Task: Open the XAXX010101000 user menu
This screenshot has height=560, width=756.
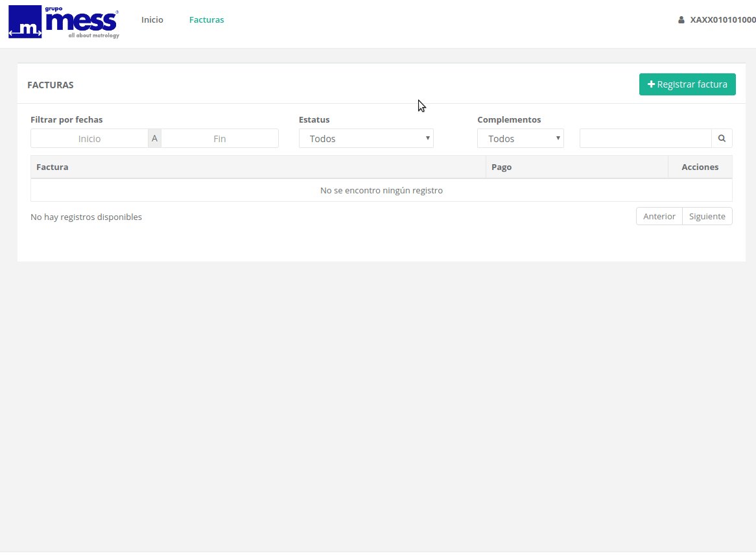Action: (x=717, y=19)
